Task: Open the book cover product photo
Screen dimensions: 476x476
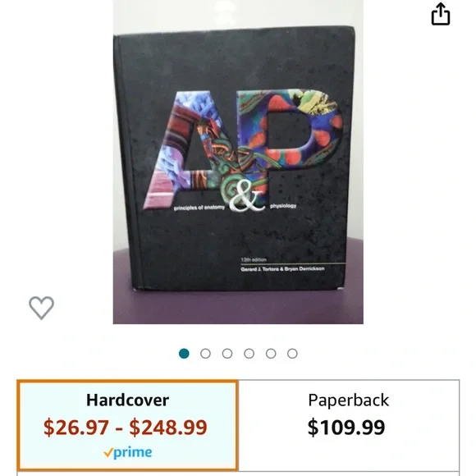Action: 238,162
